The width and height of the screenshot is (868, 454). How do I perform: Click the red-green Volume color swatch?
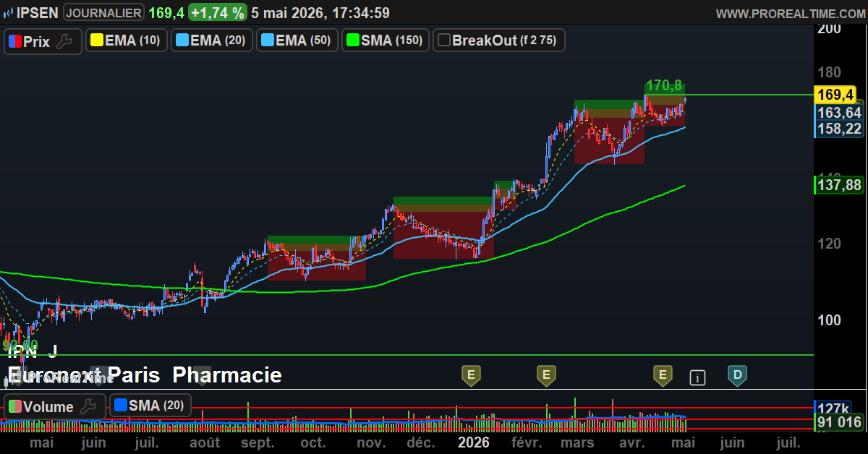coord(14,407)
